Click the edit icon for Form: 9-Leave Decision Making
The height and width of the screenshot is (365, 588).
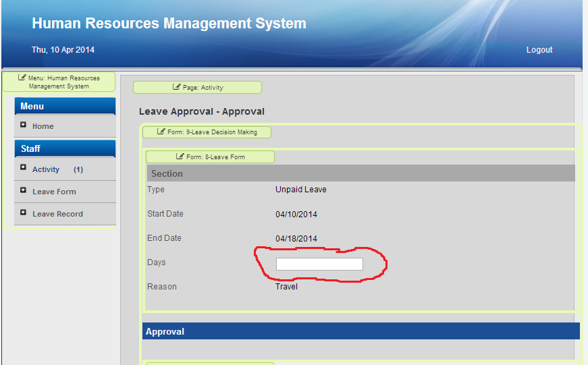tap(161, 132)
